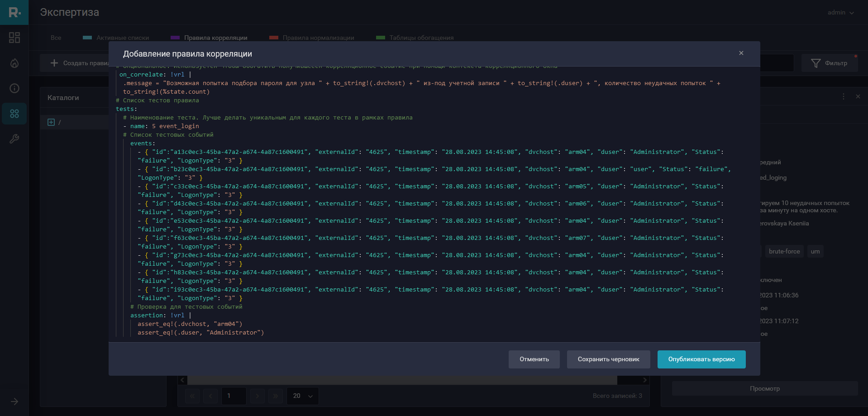
Task: Click Опубликовать версию button
Action: (x=701, y=359)
